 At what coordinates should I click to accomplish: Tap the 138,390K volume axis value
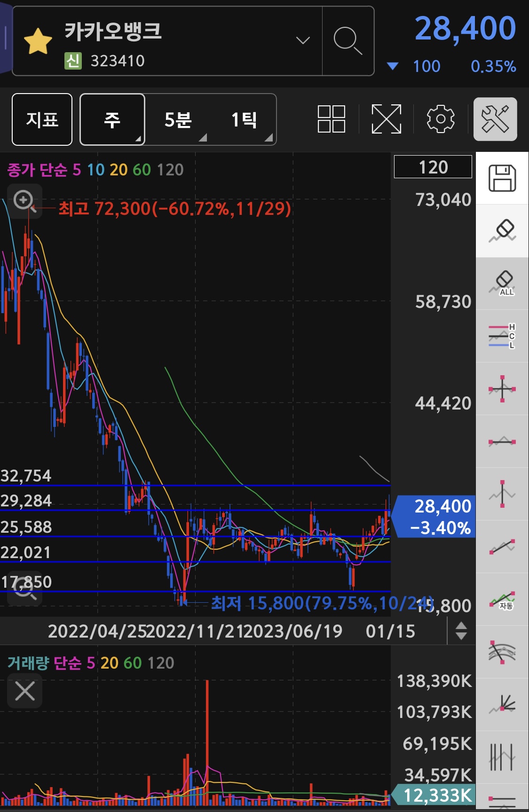[434, 681]
